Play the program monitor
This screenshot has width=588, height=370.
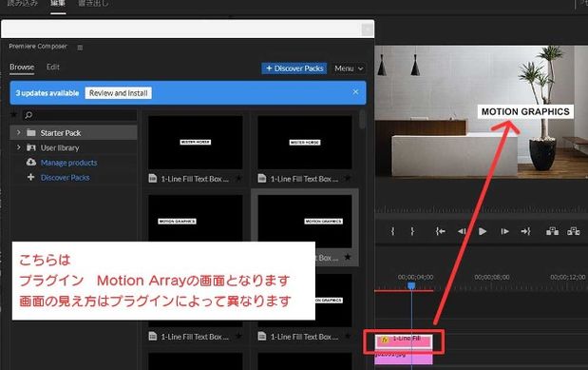483,231
